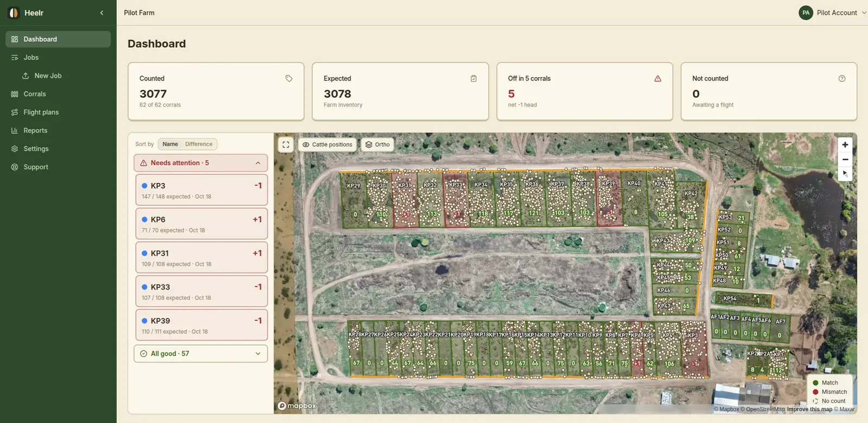The height and width of the screenshot is (423, 868).
Task: Click the Maxar attribution link
Action: (845, 409)
